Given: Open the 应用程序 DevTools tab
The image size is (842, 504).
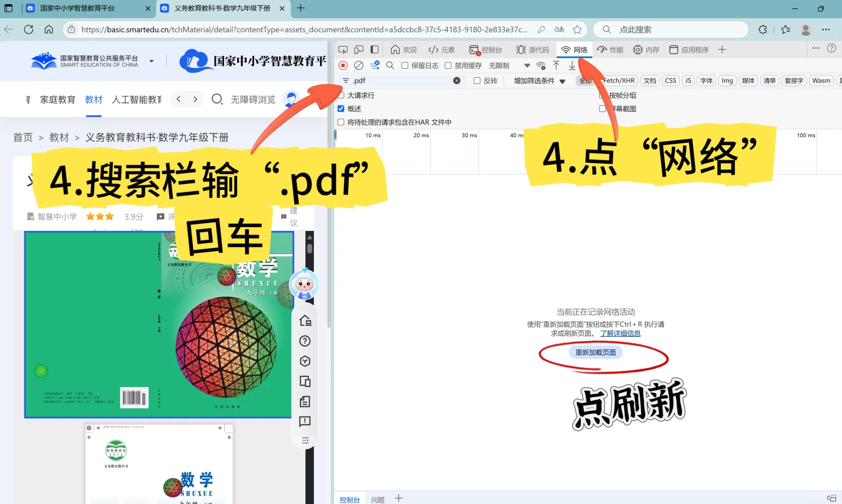Looking at the screenshot, I should tap(689, 49).
